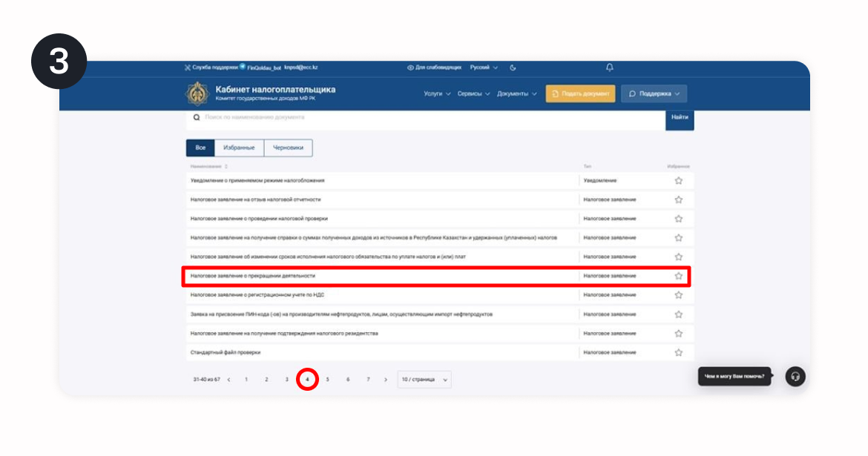
Task: Click previous page arrow in pagination
Action: tap(228, 380)
